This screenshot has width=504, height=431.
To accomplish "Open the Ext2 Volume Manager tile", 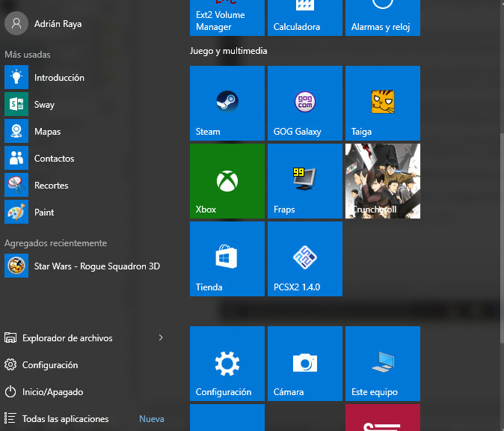I will 227,18.
